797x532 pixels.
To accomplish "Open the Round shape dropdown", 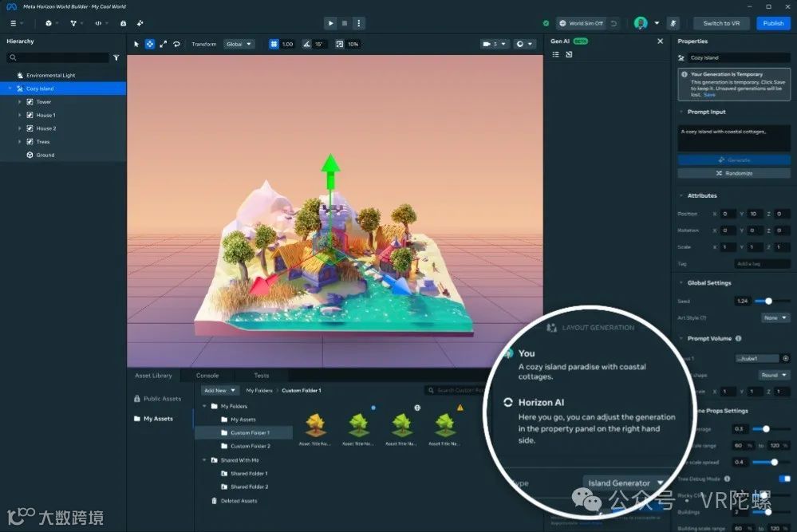I will (x=775, y=375).
